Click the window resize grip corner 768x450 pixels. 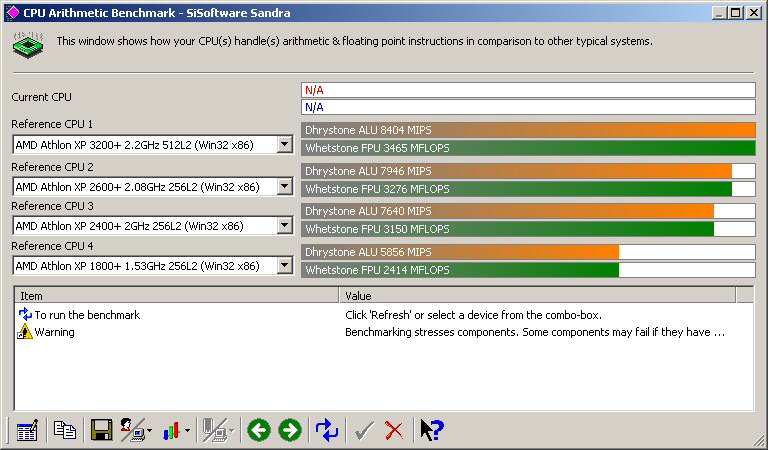pyautogui.click(x=758, y=439)
